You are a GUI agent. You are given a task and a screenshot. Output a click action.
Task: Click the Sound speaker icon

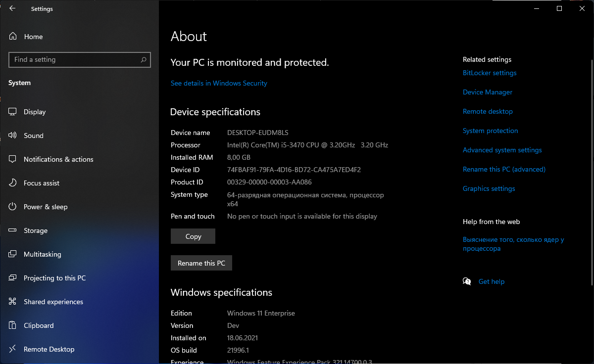click(x=13, y=136)
